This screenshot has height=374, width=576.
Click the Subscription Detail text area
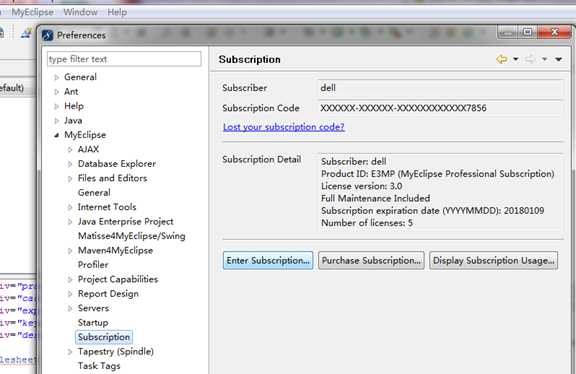tap(441, 193)
